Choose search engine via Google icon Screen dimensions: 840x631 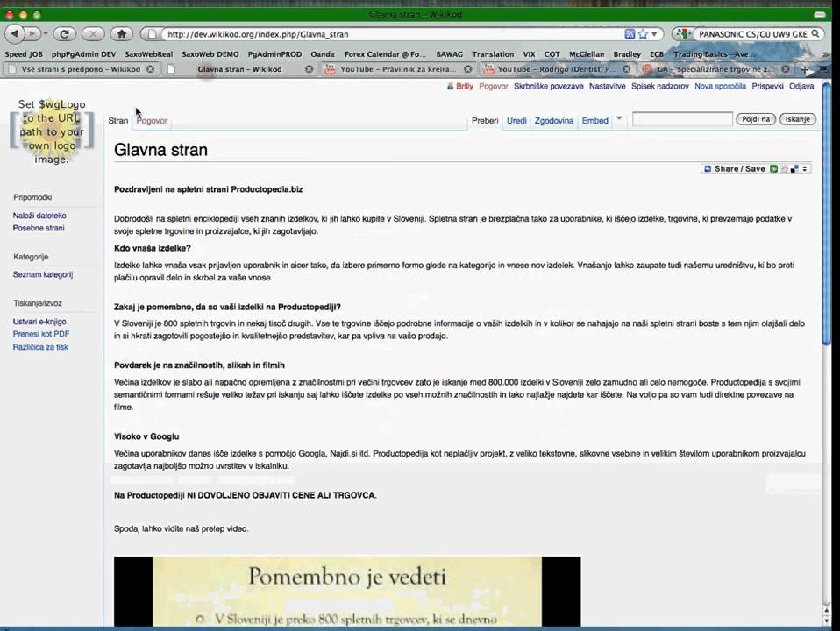(682, 34)
